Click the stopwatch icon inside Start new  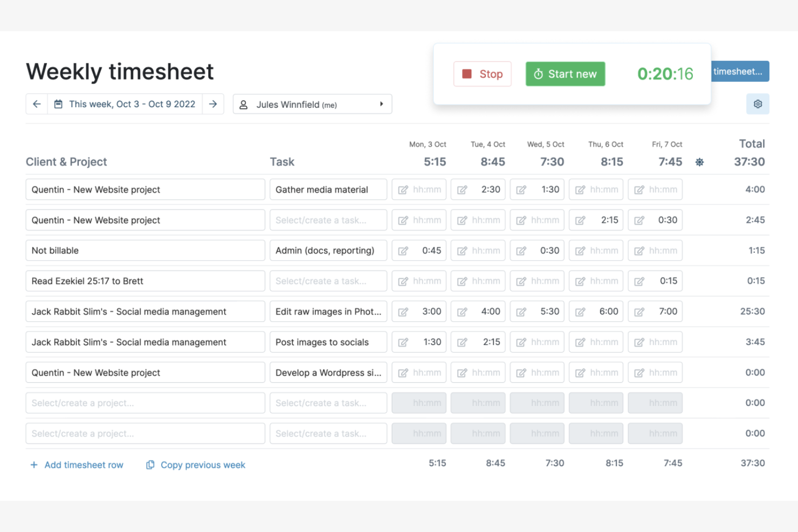539,74
